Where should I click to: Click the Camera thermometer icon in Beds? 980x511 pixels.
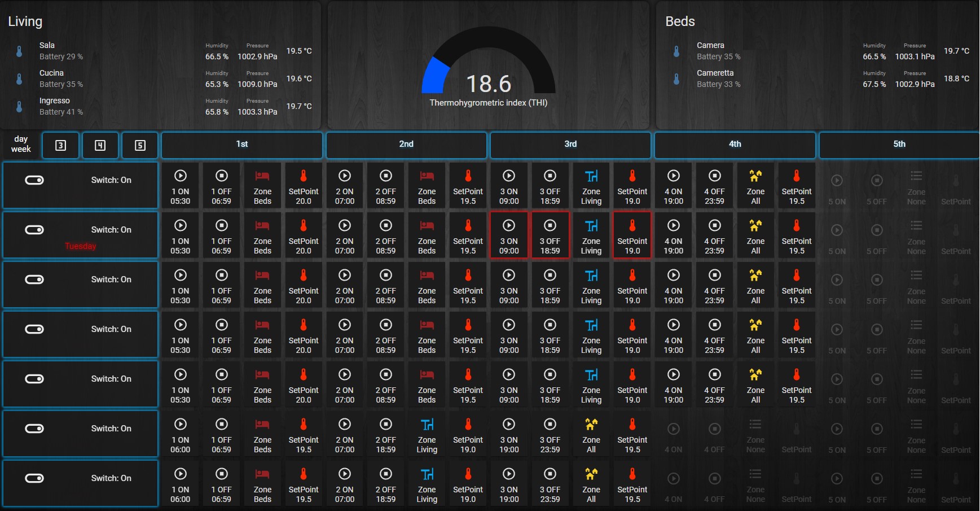(676, 51)
